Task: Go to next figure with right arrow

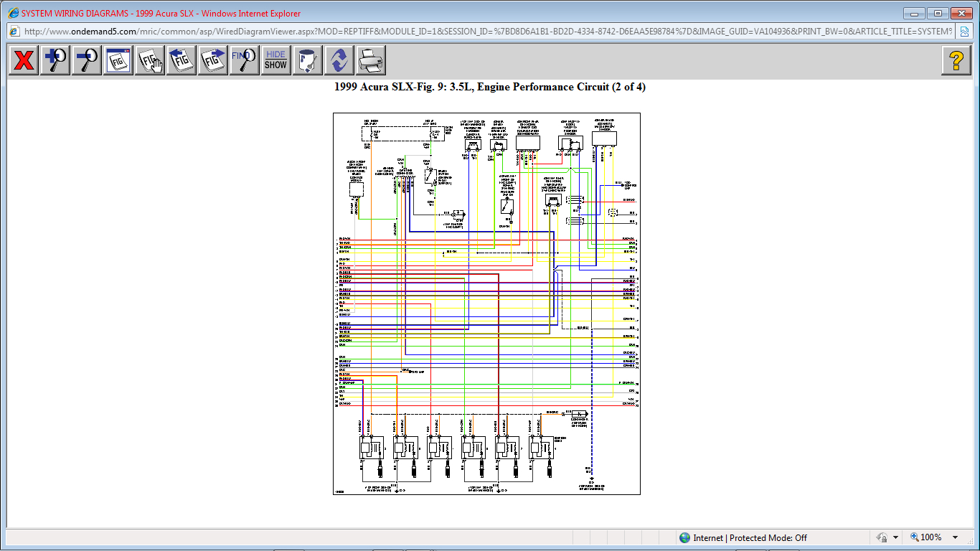Action: pos(213,60)
